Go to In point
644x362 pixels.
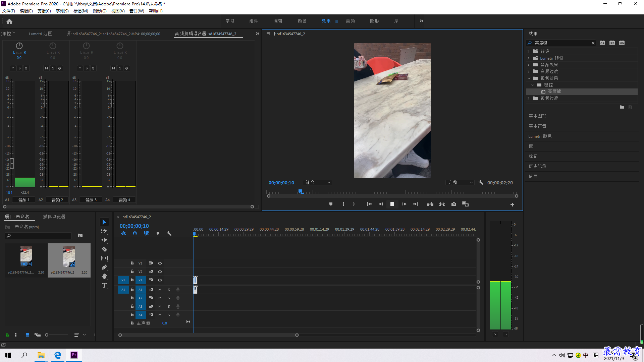[369, 204]
